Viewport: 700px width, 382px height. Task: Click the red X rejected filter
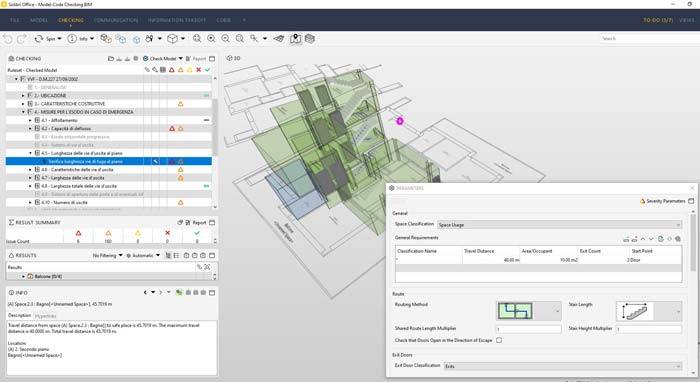tap(199, 70)
